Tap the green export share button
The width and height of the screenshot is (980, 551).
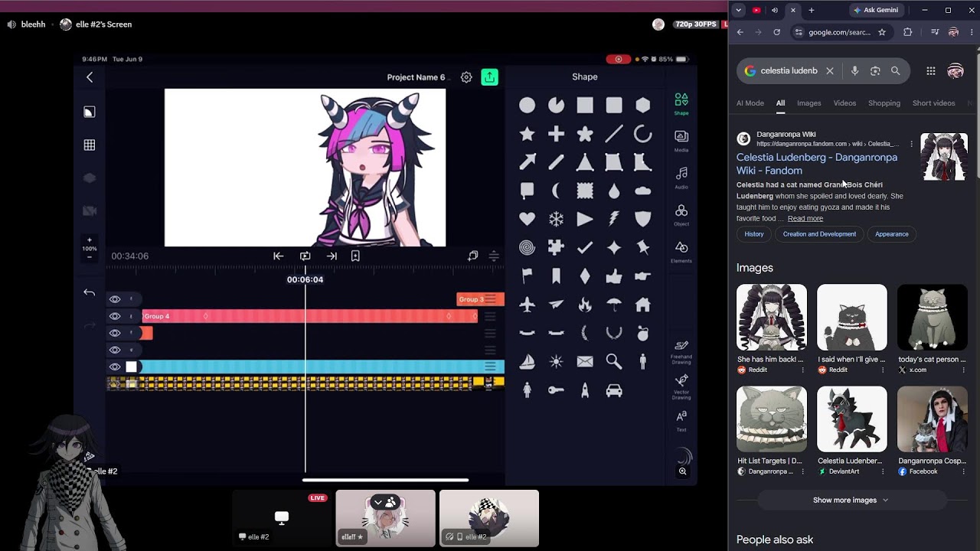(489, 77)
